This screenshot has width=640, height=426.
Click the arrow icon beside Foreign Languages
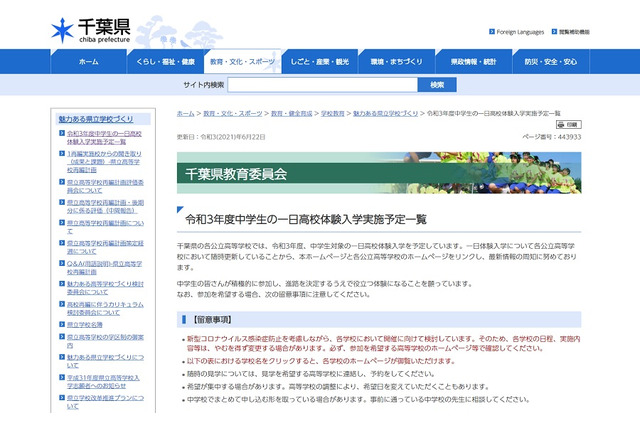point(492,31)
